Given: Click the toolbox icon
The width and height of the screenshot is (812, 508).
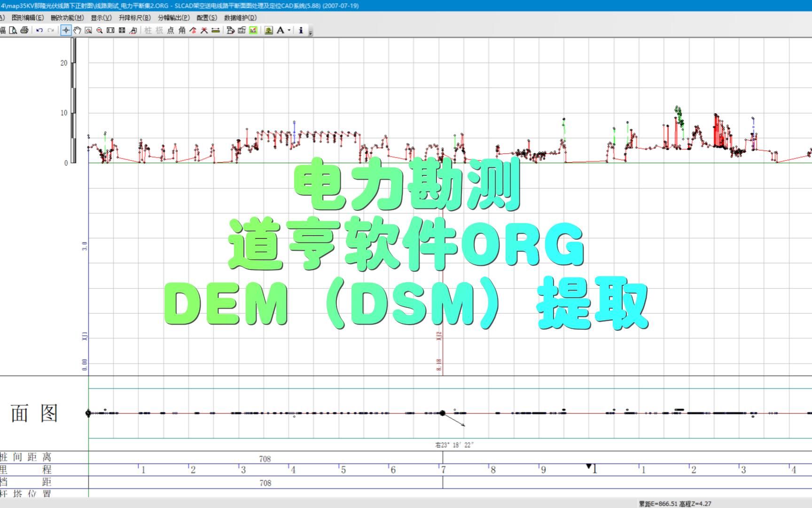Looking at the screenshot, I should (242, 30).
